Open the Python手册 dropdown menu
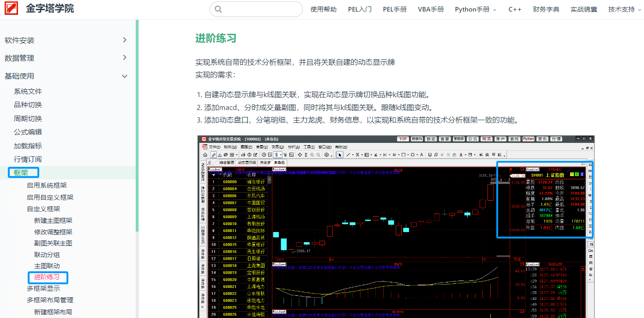Image resolution: width=644 pixels, height=318 pixels. point(475,9)
